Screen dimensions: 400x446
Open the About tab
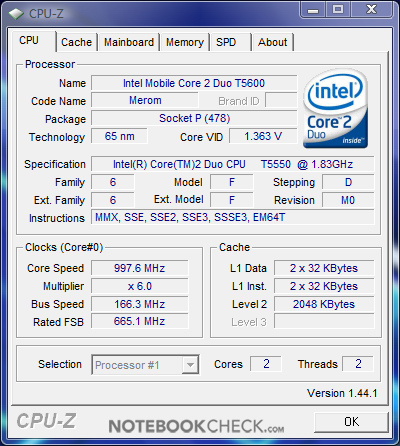point(273,42)
